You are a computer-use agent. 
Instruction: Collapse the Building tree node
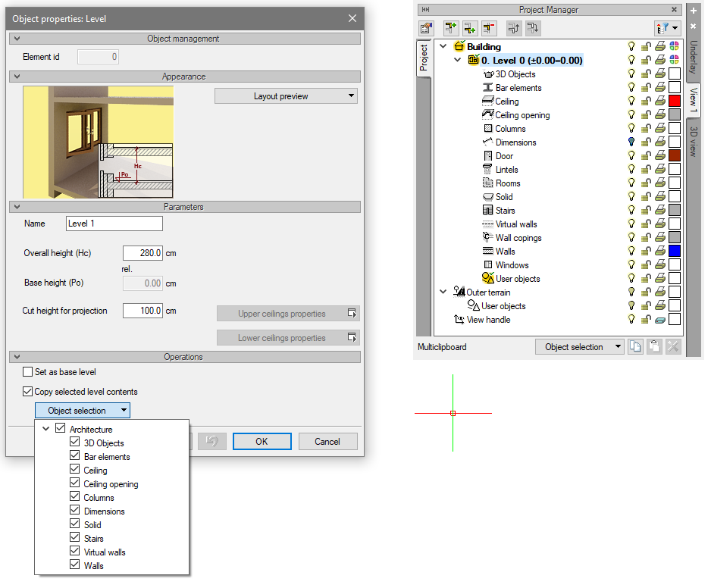(x=443, y=46)
